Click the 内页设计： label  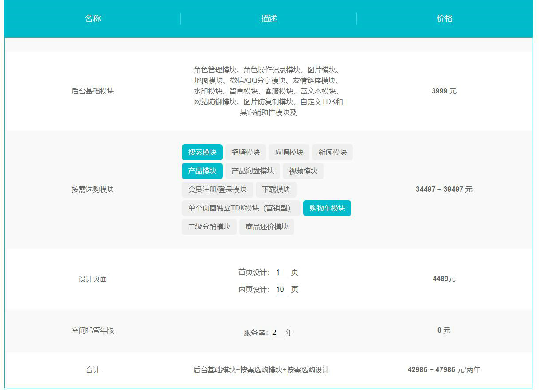tap(254, 290)
